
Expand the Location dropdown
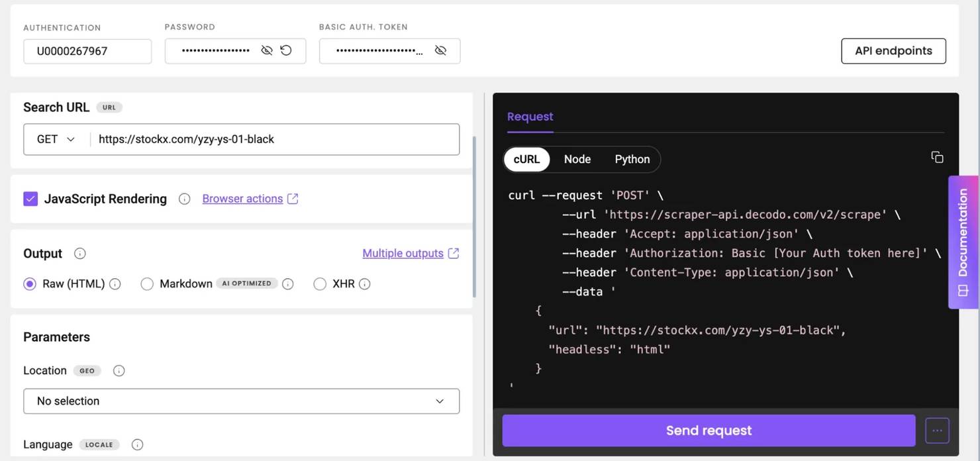(241, 401)
